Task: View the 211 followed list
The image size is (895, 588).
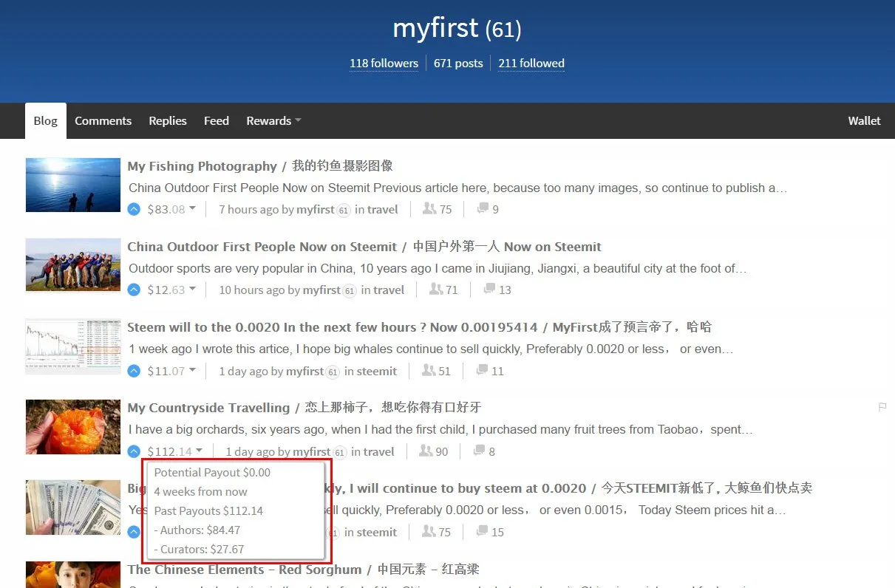Action: tap(531, 64)
